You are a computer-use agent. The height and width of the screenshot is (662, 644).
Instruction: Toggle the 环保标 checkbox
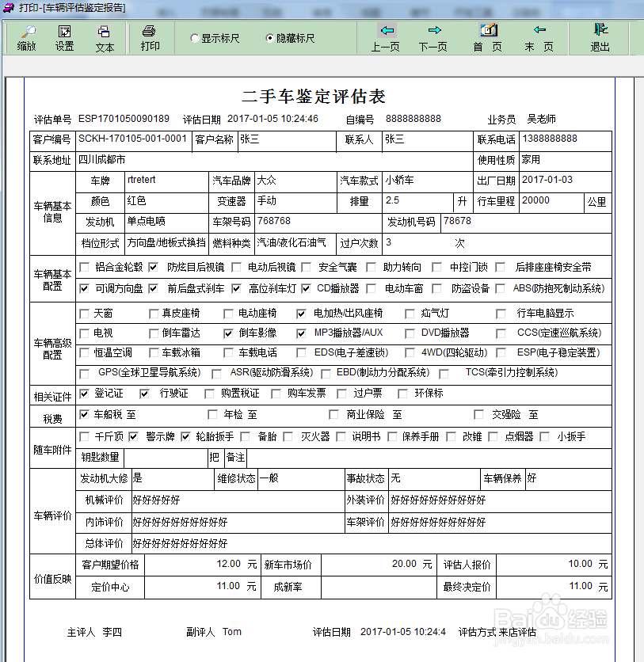pyautogui.click(x=403, y=394)
